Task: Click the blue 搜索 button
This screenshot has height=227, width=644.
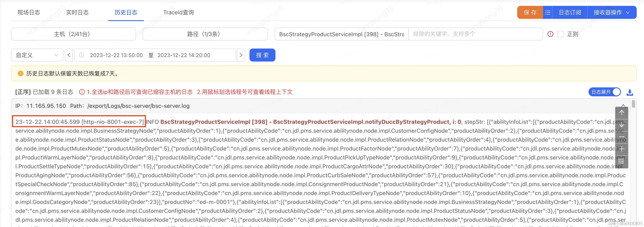Action: pyautogui.click(x=262, y=55)
